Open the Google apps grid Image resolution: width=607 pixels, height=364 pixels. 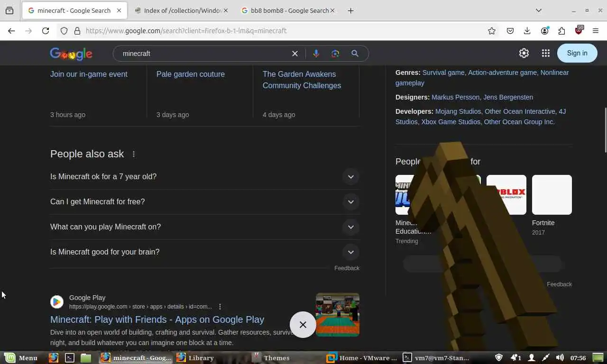(x=545, y=53)
